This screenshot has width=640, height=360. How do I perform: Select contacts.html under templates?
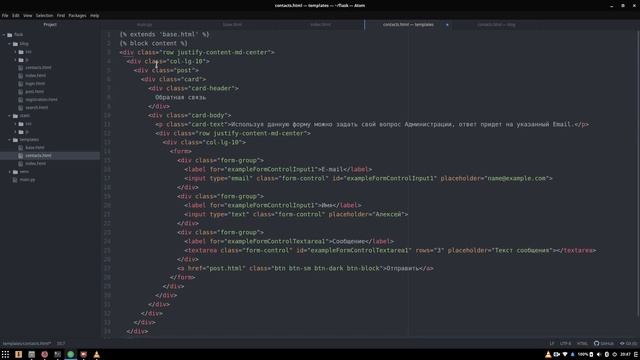click(38, 156)
